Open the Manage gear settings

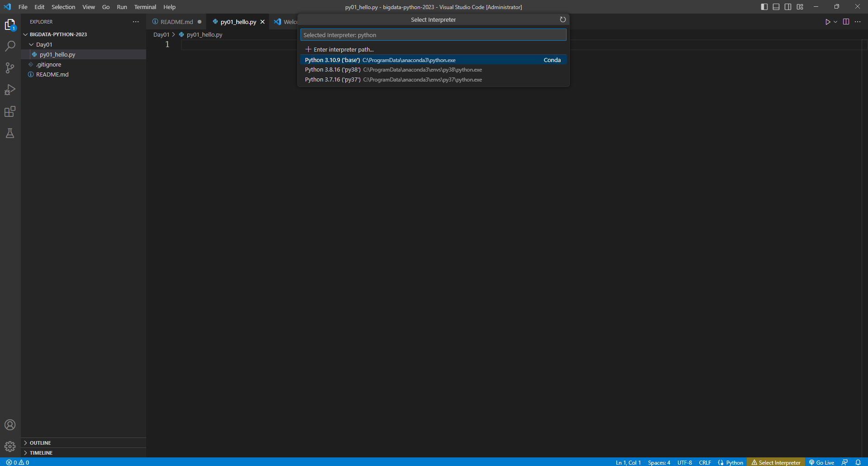coord(10,447)
